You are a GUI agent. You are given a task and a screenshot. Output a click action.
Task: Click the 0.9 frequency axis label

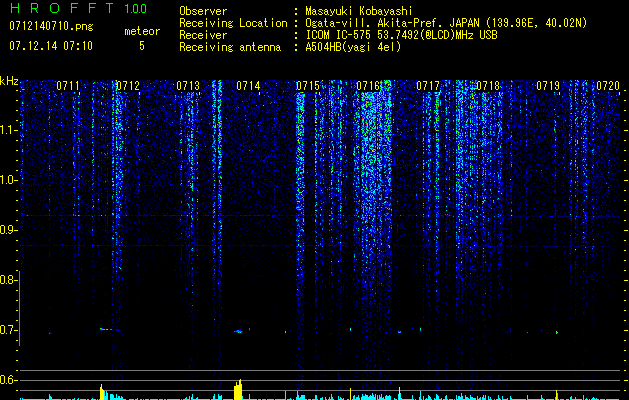(x=8, y=230)
